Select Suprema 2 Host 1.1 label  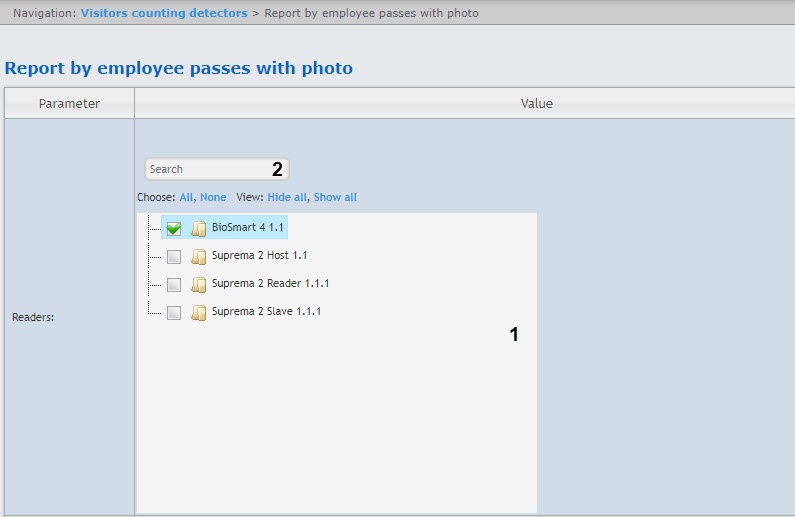[x=259, y=256]
